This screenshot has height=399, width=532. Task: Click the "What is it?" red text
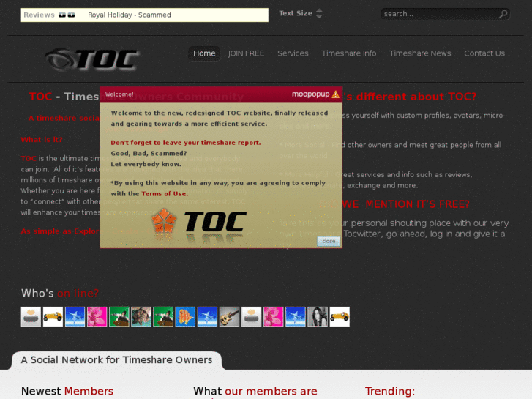point(42,140)
